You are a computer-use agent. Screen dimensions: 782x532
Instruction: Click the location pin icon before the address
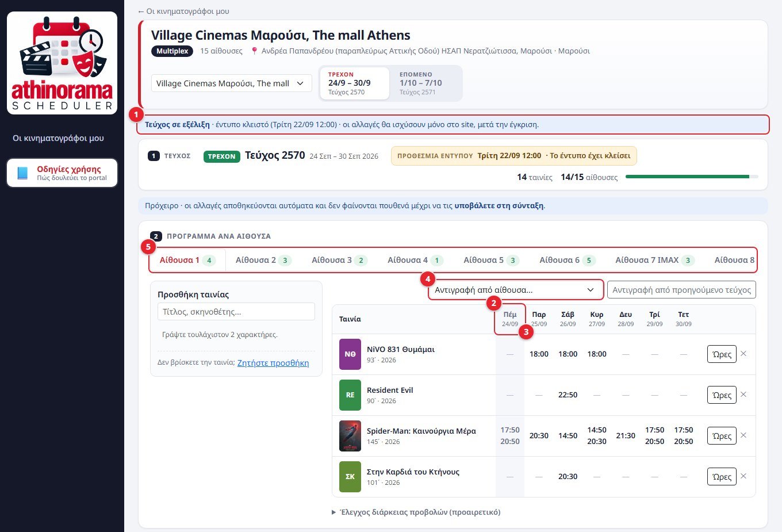(254, 51)
